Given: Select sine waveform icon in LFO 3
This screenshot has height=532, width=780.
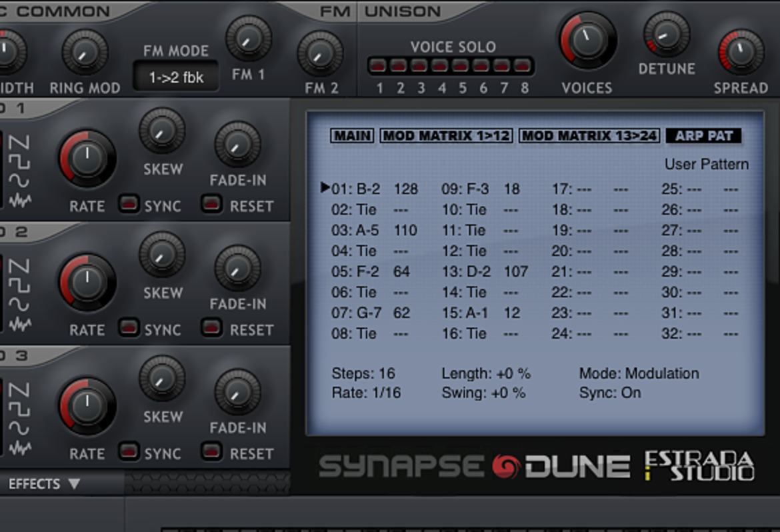Looking at the screenshot, I should [20, 429].
